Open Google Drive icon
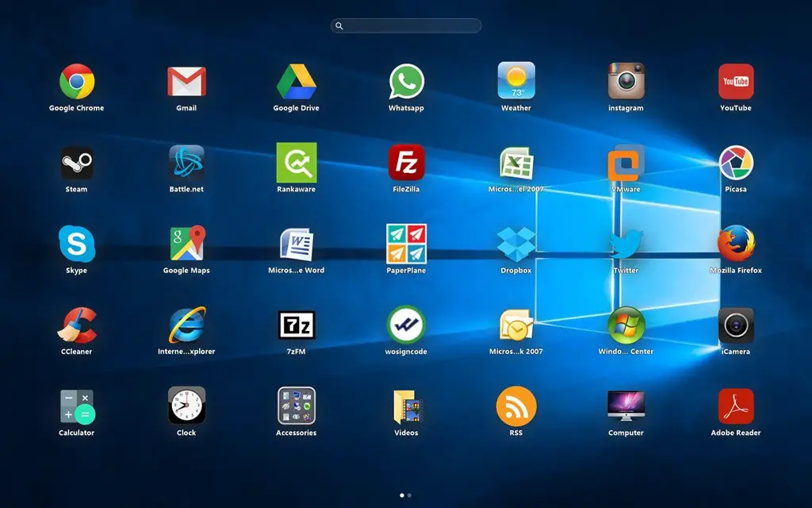812x508 pixels. click(297, 82)
